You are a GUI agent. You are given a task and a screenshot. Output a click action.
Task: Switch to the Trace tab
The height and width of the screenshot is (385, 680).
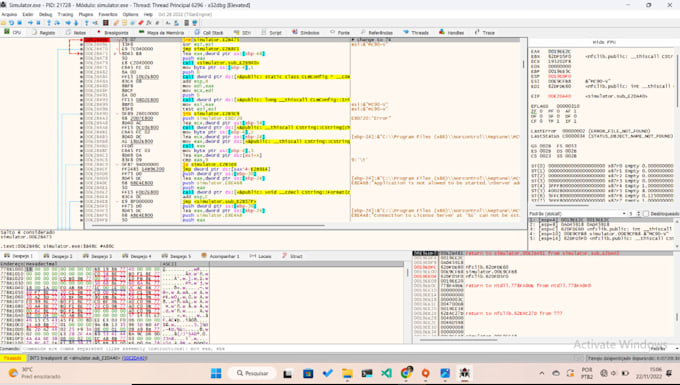485,33
